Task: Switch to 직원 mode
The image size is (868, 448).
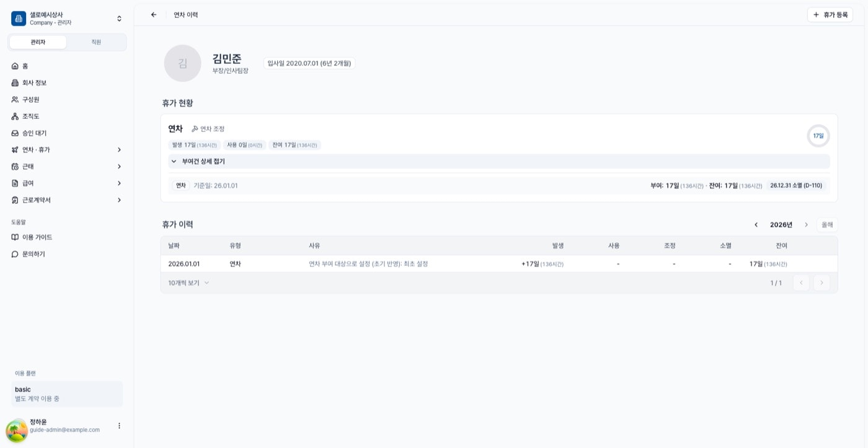Action: pyautogui.click(x=96, y=42)
